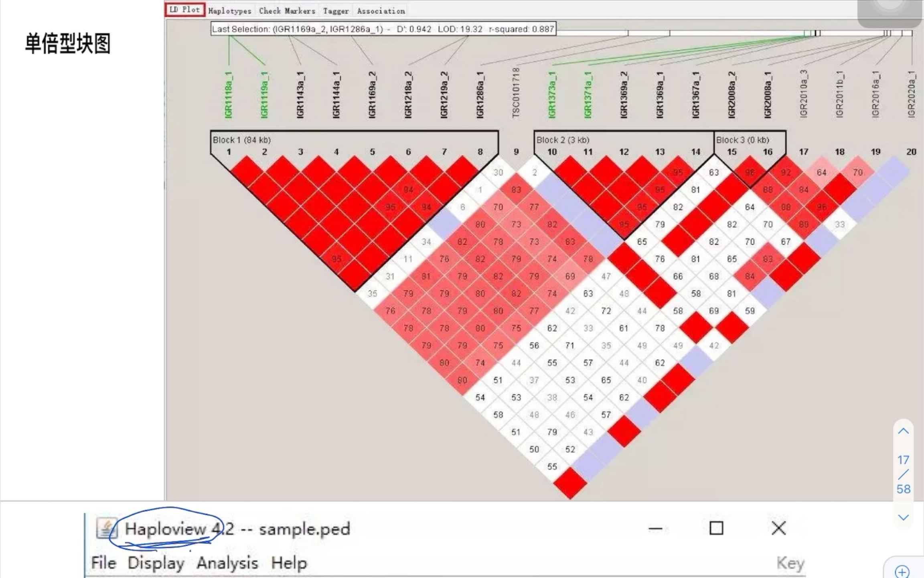This screenshot has width=924, height=578.
Task: Open the Check Markers tab
Action: pyautogui.click(x=287, y=11)
